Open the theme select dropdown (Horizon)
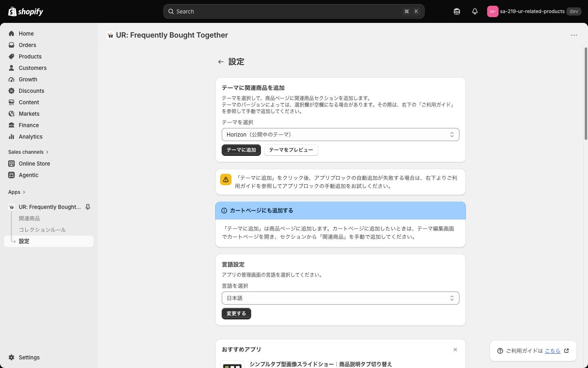Screen dimensions: 588x368 [341, 135]
